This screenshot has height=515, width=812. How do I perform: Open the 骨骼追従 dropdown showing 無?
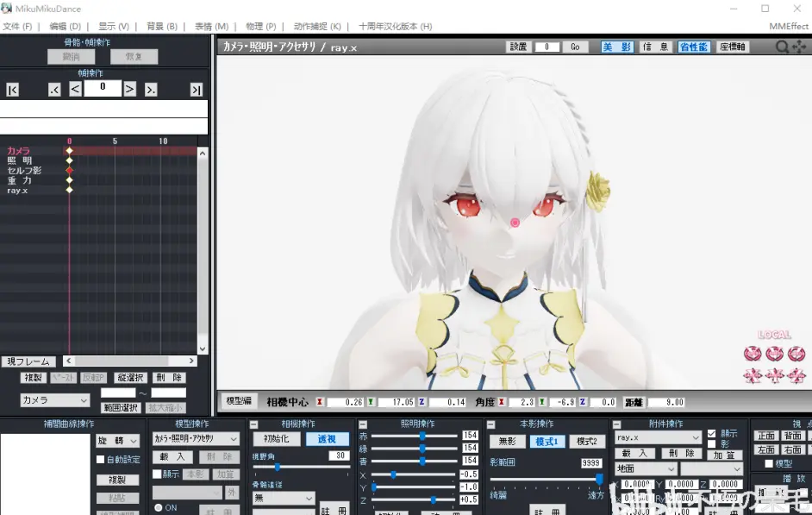284,498
